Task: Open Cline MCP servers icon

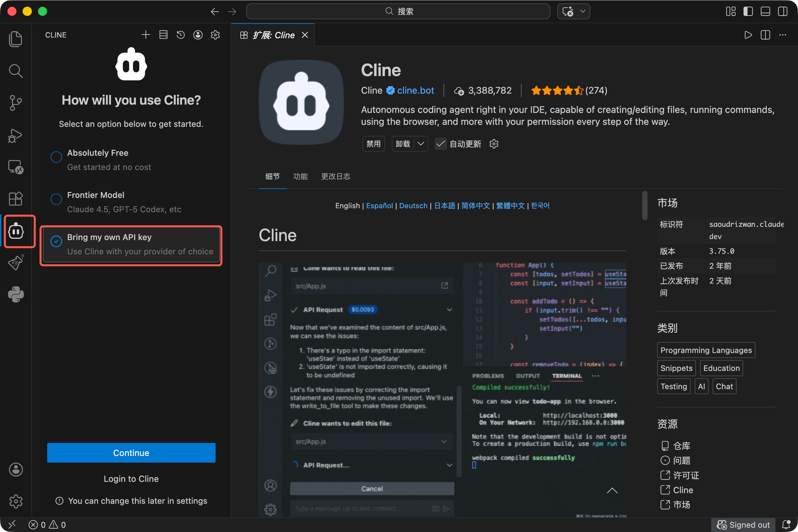Action: click(x=163, y=35)
